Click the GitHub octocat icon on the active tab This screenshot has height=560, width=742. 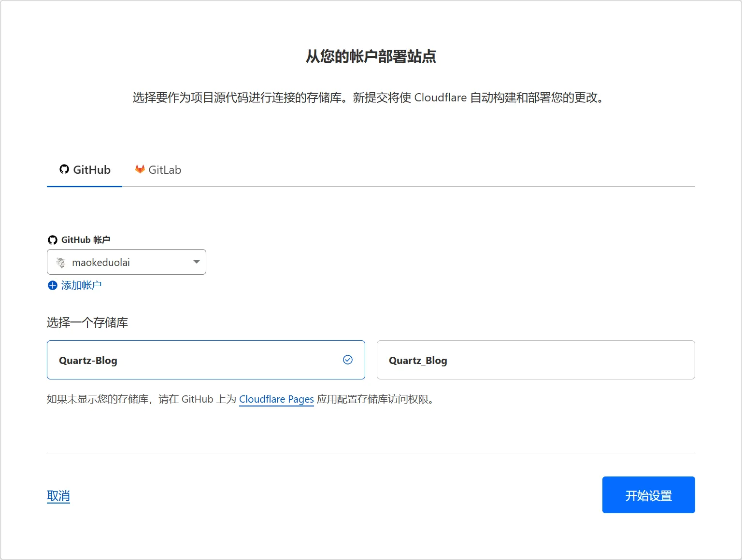click(64, 169)
